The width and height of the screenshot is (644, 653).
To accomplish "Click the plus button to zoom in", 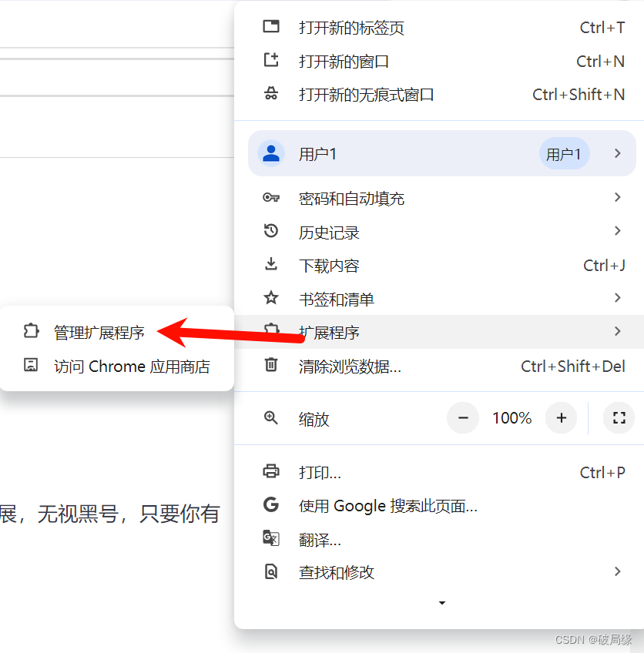I will pos(561,417).
